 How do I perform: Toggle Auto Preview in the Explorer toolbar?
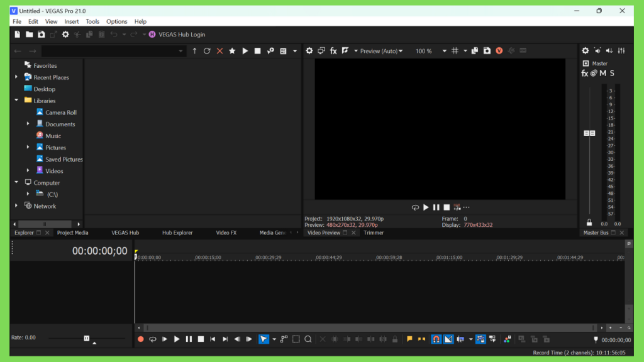pos(270,51)
